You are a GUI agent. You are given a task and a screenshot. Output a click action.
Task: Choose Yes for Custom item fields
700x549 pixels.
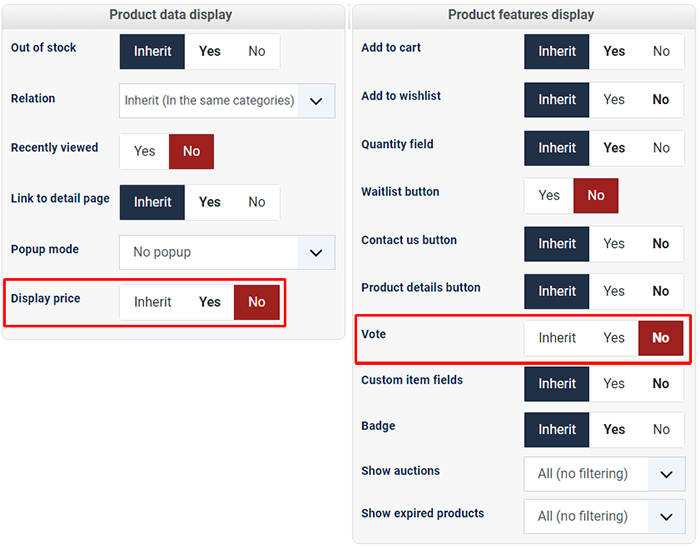[614, 384]
